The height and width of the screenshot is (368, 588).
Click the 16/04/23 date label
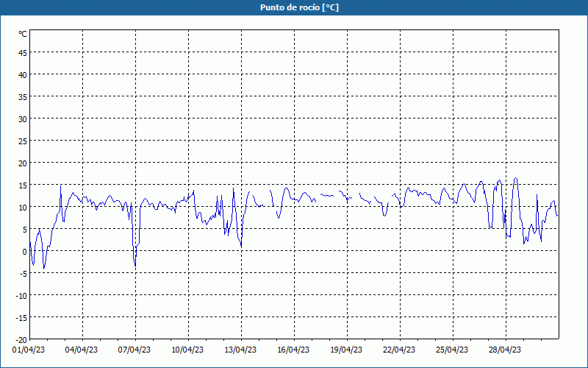[x=293, y=350]
